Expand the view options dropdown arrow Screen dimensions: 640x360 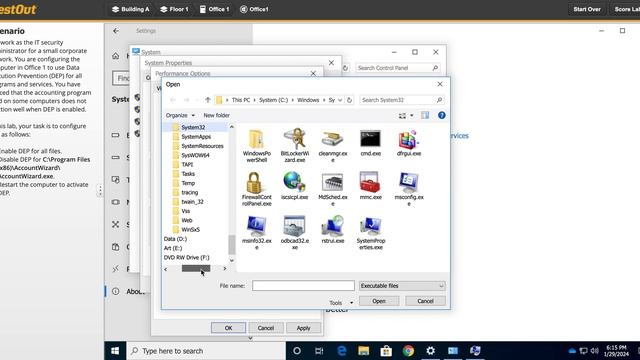pyautogui.click(x=411, y=116)
